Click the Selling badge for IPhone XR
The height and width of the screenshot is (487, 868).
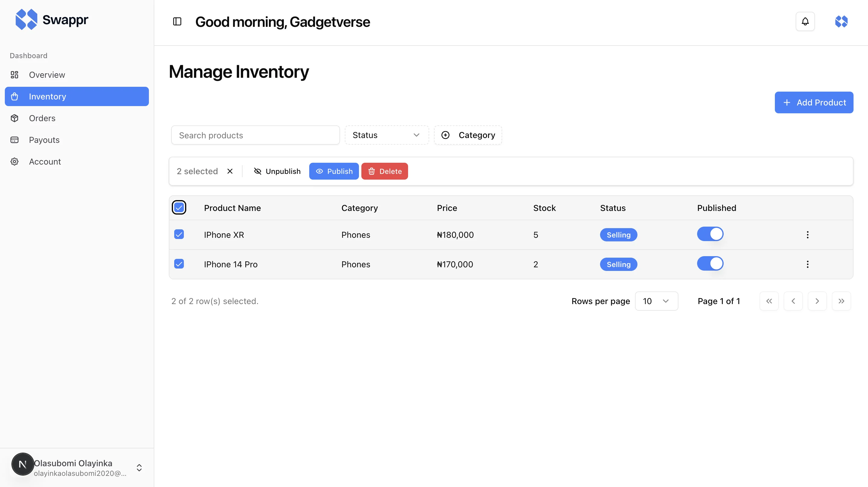(x=618, y=235)
